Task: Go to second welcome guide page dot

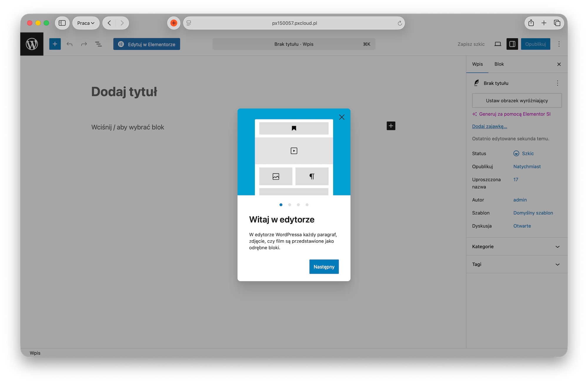Action: coord(290,205)
